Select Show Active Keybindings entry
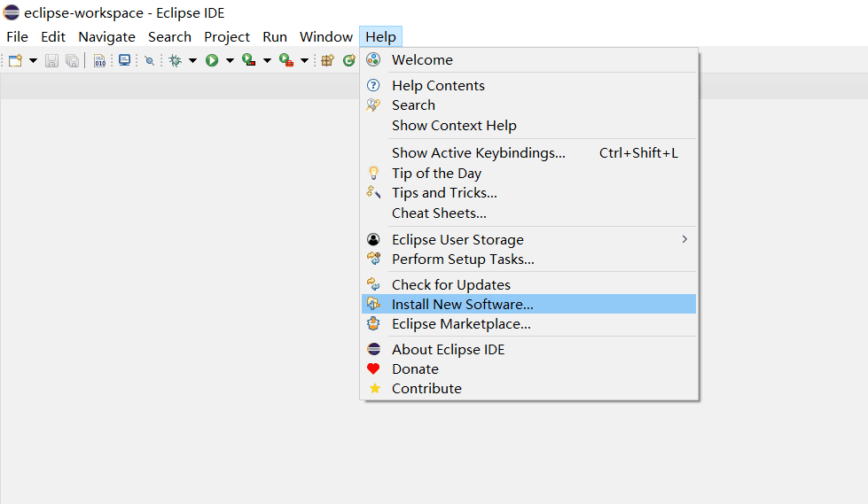 pos(478,152)
